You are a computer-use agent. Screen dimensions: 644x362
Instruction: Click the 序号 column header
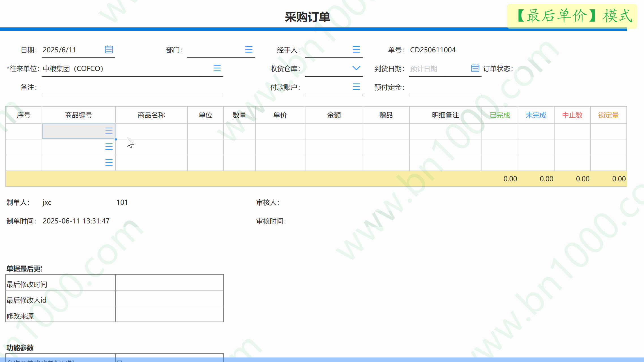point(24,115)
